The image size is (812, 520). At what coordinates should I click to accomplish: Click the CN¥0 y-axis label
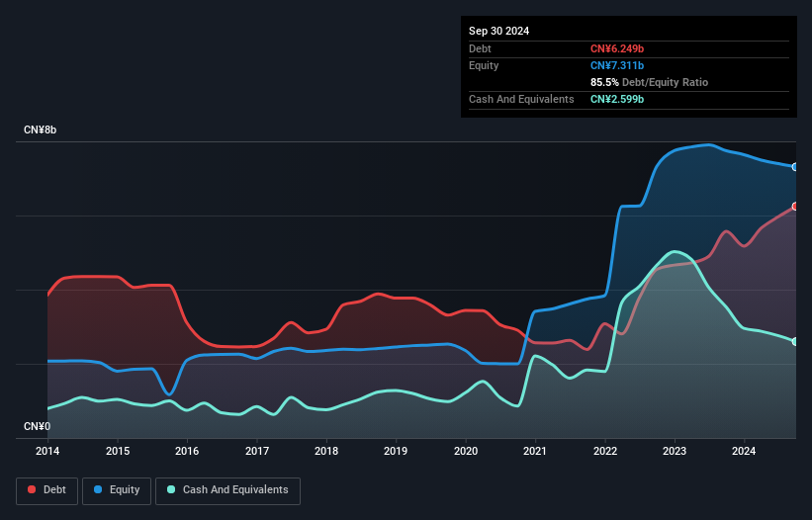click(38, 426)
